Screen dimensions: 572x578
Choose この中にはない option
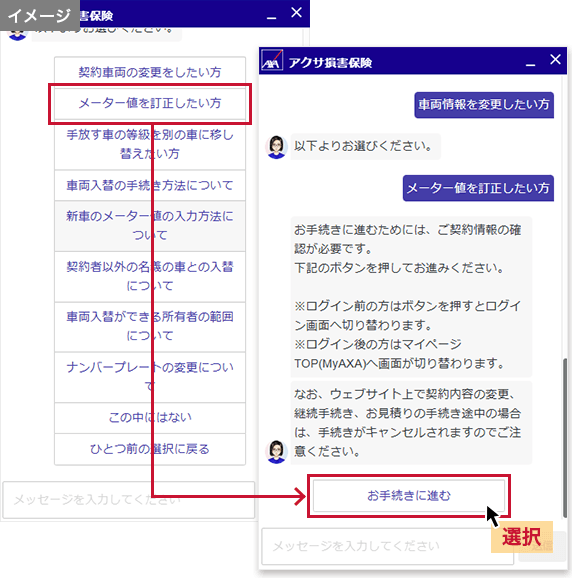click(150, 417)
